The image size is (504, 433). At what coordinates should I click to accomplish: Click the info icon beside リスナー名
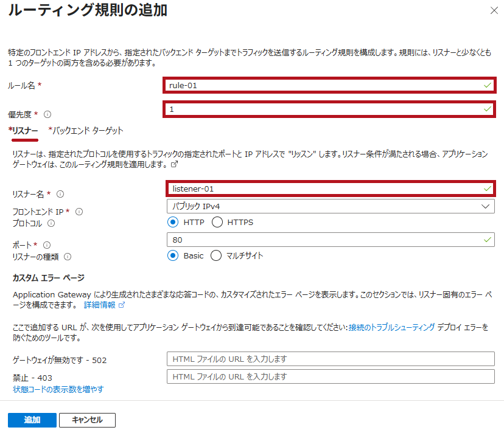[x=60, y=194]
